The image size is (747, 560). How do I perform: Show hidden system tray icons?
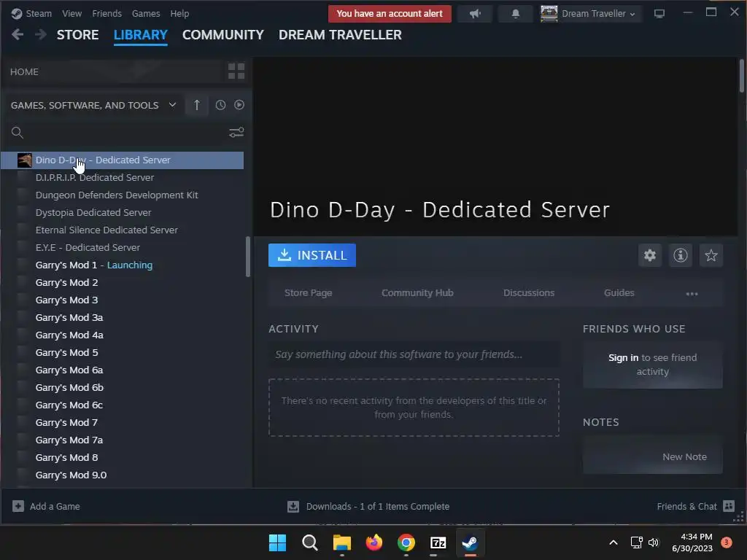(x=614, y=542)
